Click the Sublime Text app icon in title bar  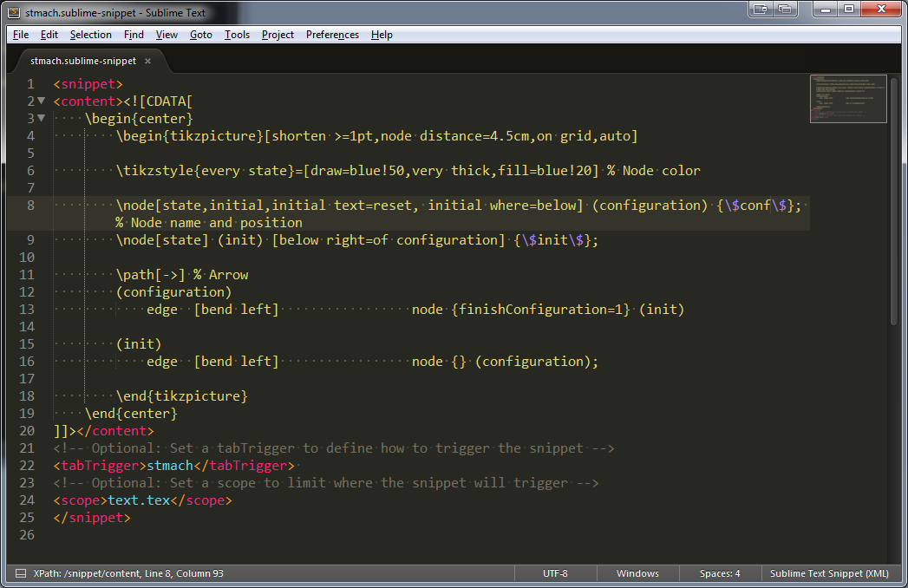14,10
